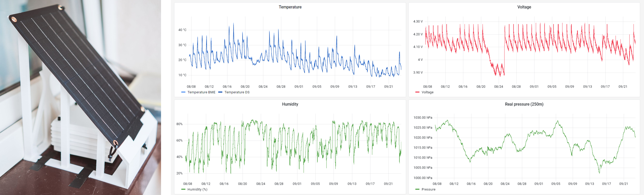
Task: Click the 40 °C label on Temperature axis
Action: [182, 30]
